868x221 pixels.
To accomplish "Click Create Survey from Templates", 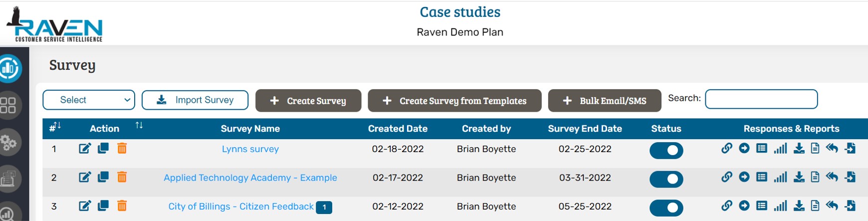I will pos(454,100).
